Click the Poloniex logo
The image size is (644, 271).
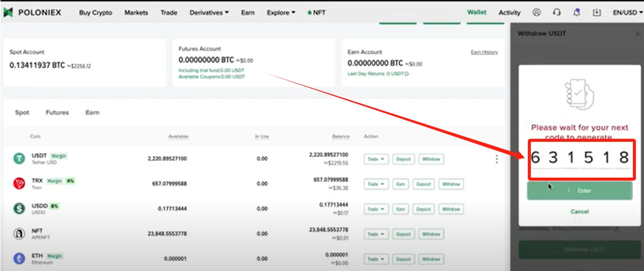point(32,13)
